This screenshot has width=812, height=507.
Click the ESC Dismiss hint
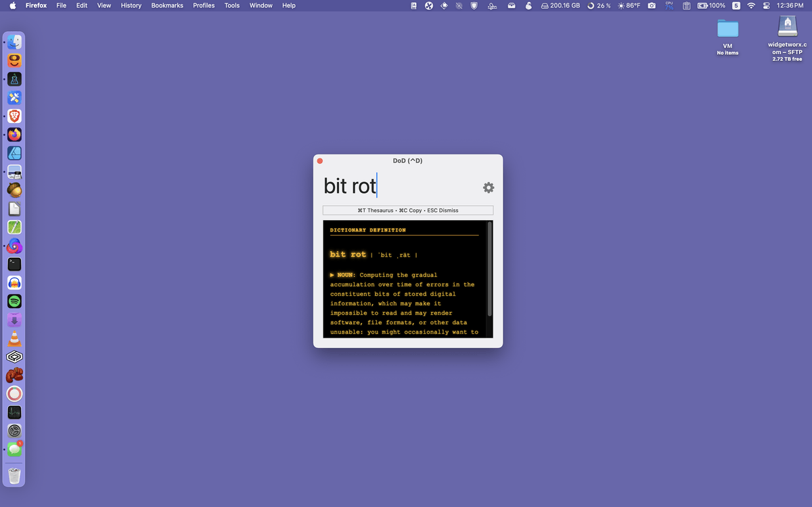(x=443, y=211)
